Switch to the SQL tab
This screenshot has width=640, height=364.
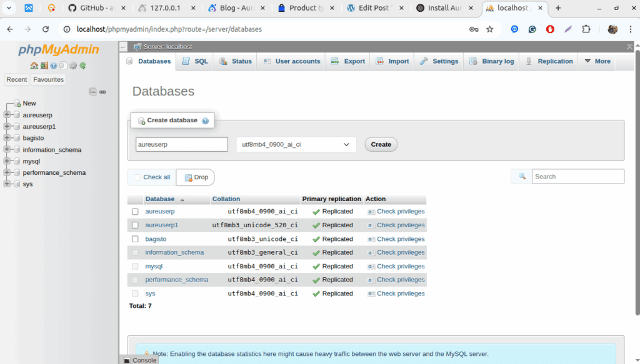195,61
